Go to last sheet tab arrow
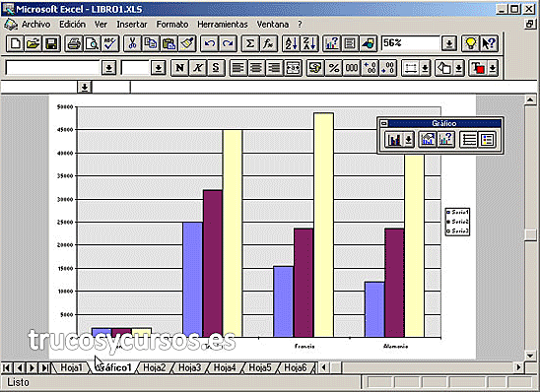The height and width of the screenshot is (392, 540). (x=44, y=368)
